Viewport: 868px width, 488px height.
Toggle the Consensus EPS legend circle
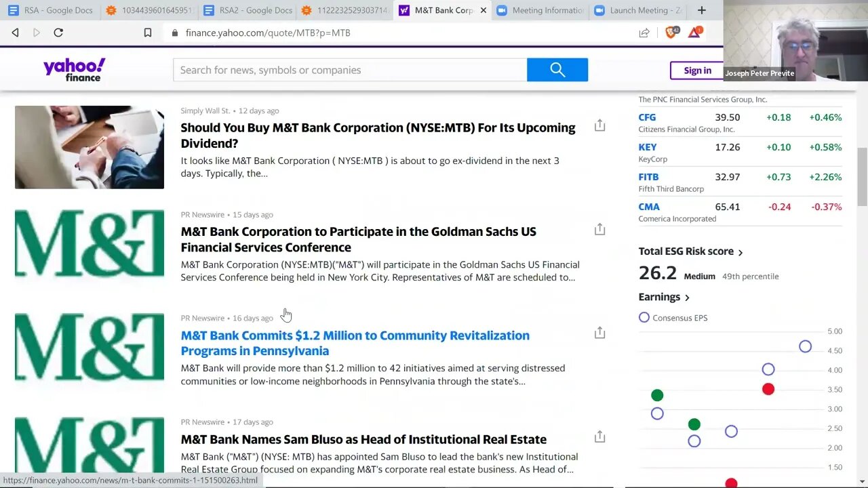(x=644, y=317)
